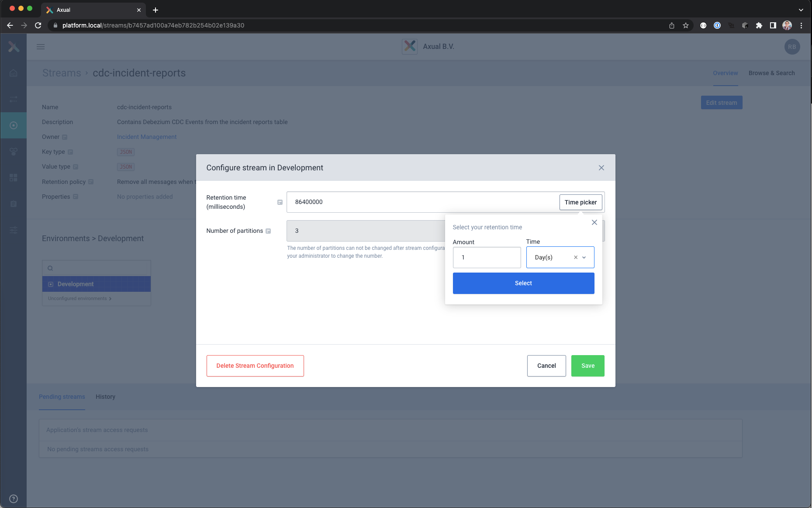Image resolution: width=812 pixels, height=508 pixels.
Task: Open the RB user avatar menu
Action: click(x=792, y=47)
